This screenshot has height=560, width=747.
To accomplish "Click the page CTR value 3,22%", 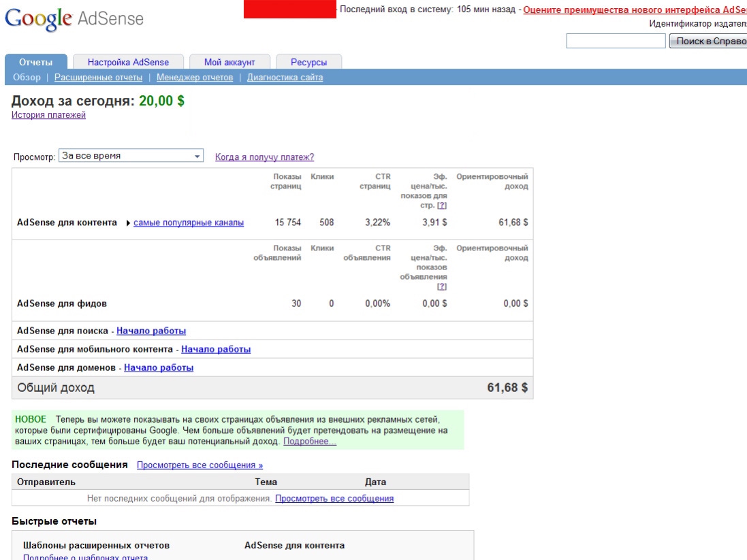I will 378,223.
